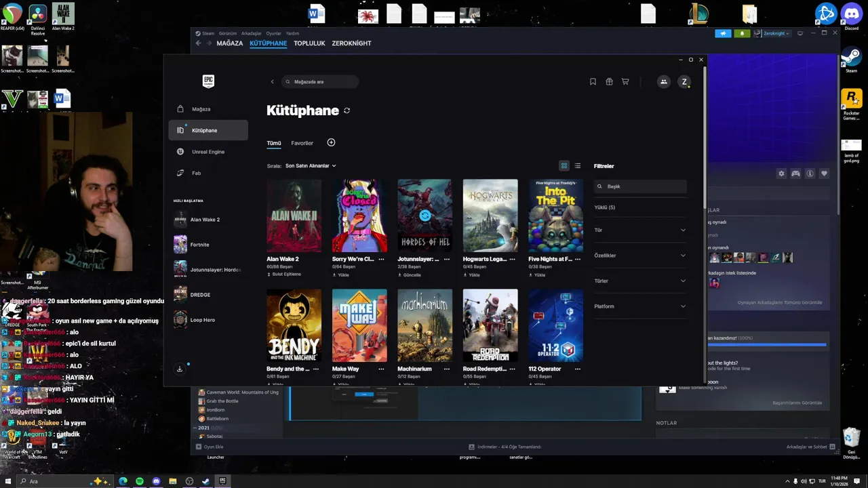The height and width of the screenshot is (488, 868).
Task: Open Microsoft Edge from the taskbar
Action: pos(123,481)
